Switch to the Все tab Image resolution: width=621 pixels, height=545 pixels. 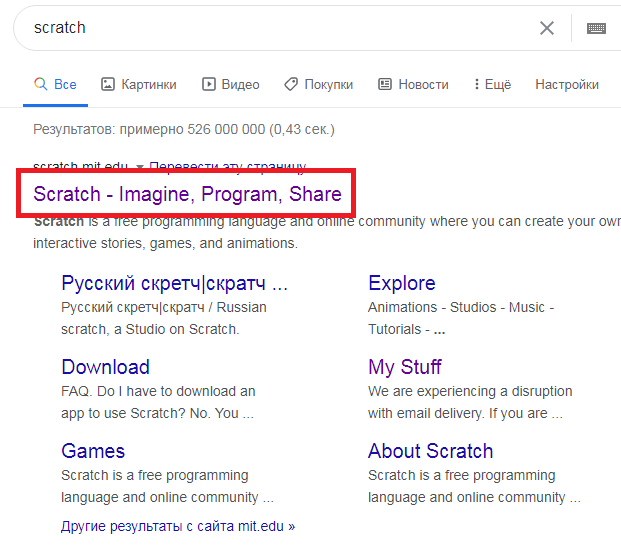[x=55, y=84]
